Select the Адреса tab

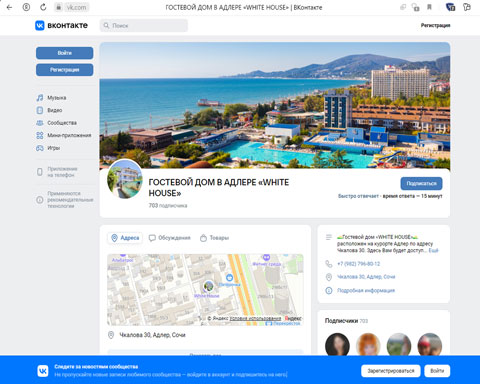[x=125, y=238]
